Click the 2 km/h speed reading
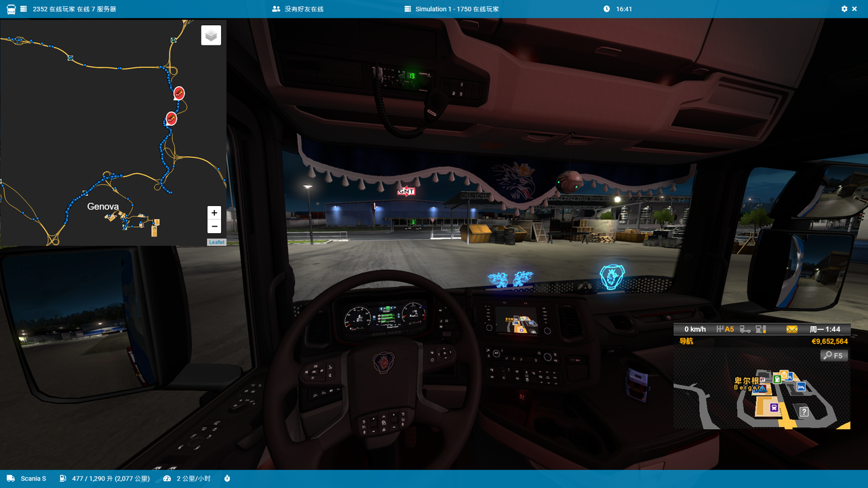This screenshot has height=488, width=868. [x=194, y=479]
